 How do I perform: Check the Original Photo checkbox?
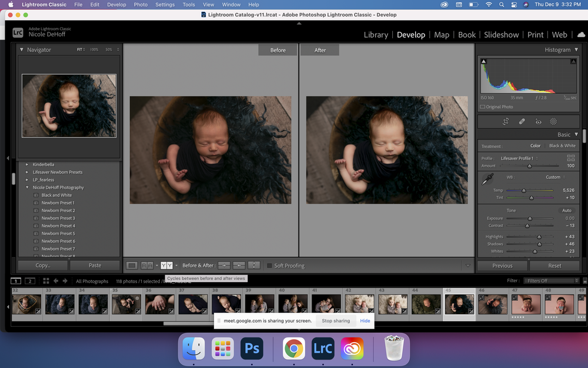482,107
